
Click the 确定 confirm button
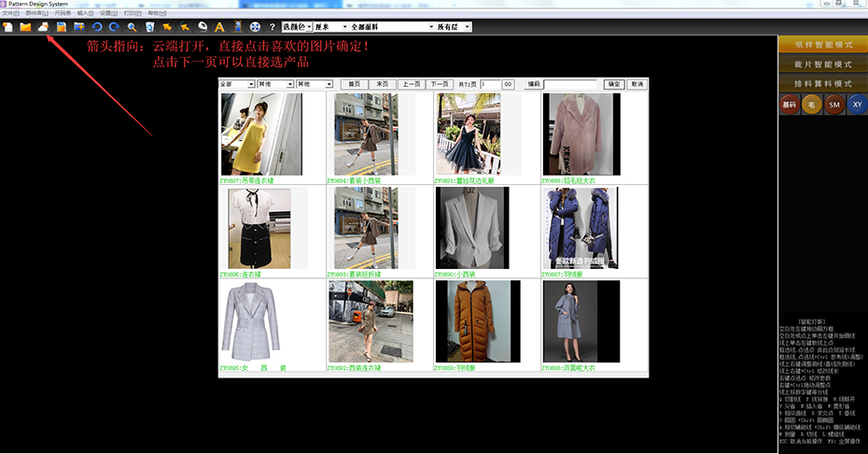(x=613, y=84)
